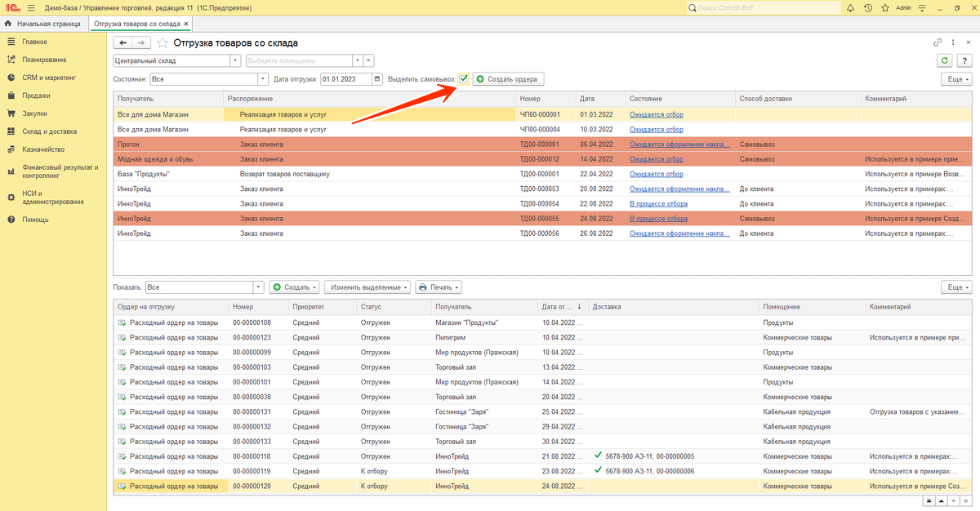
Task: Select the row with order 00-00000108
Action: [543, 322]
